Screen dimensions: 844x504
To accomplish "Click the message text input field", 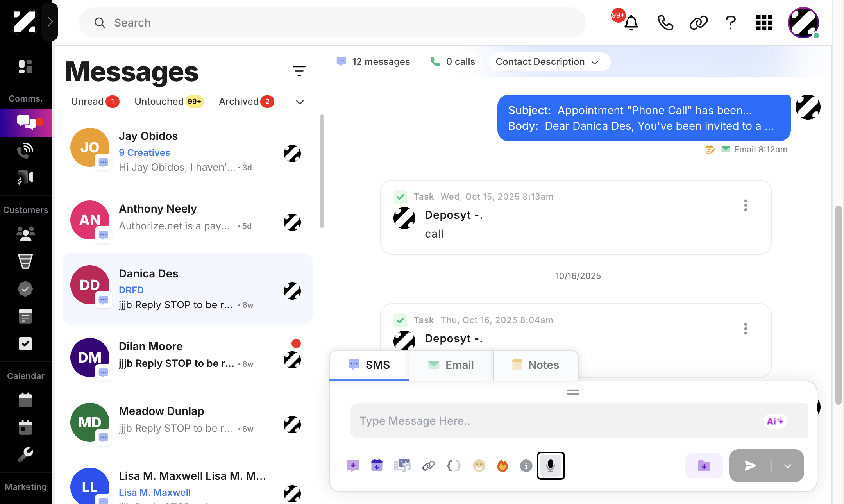I will [x=579, y=421].
